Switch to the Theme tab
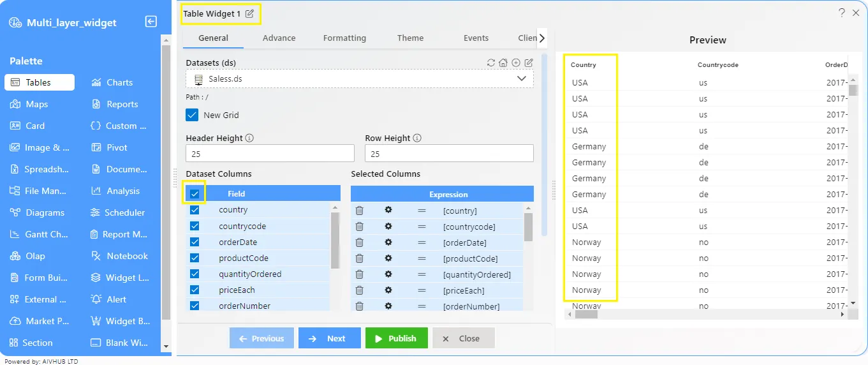 coord(410,38)
